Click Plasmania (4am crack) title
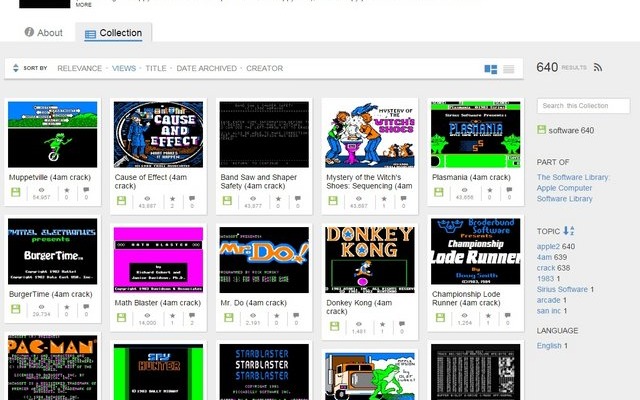640x400 pixels. (471, 177)
